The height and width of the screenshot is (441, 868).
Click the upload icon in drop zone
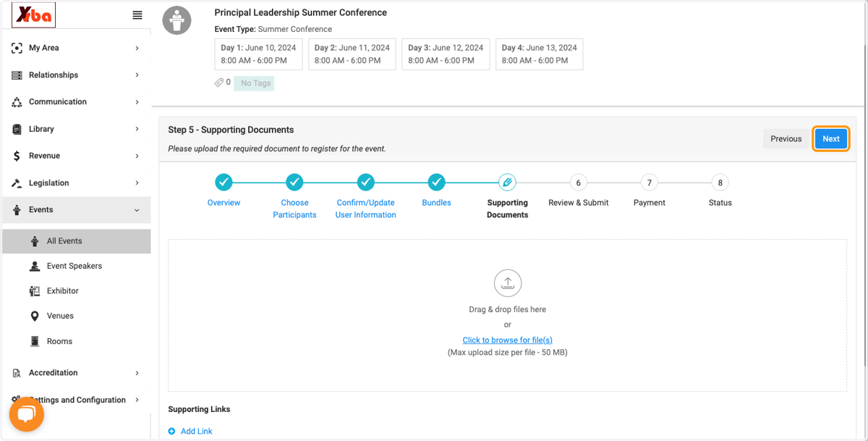point(508,283)
